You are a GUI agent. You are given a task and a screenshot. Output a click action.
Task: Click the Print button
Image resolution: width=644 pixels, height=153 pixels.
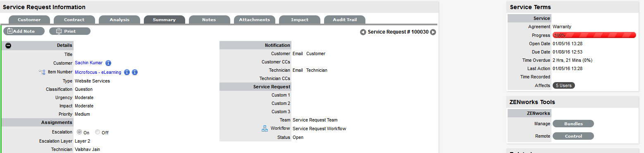(x=70, y=31)
